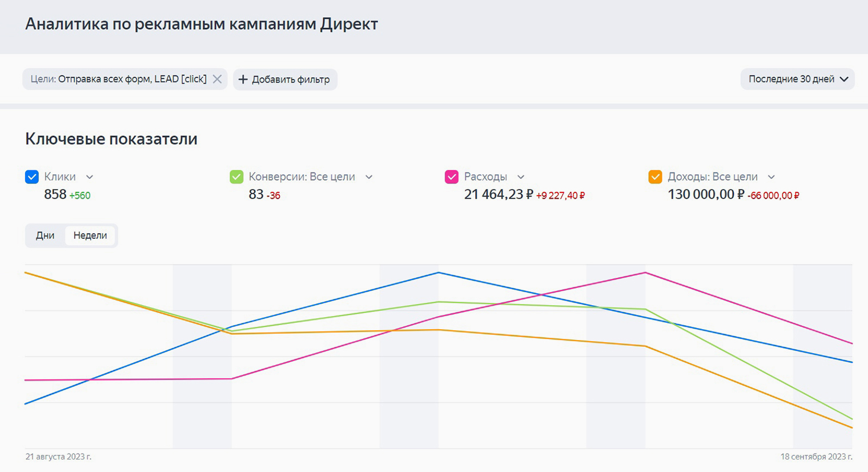The image size is (868, 472).
Task: Uncheck the blue Клики checkbox
Action: 32,177
